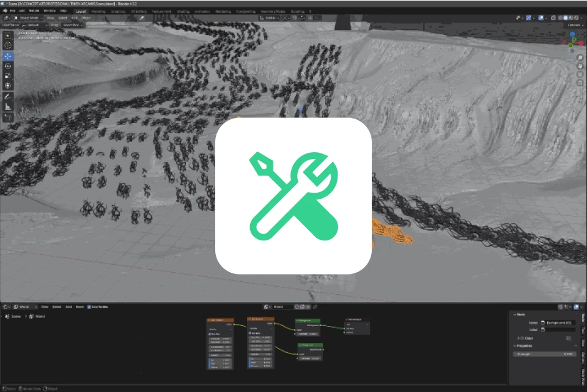The width and height of the screenshot is (587, 392).
Task: Click the World datablock name field
Action: click(x=283, y=307)
